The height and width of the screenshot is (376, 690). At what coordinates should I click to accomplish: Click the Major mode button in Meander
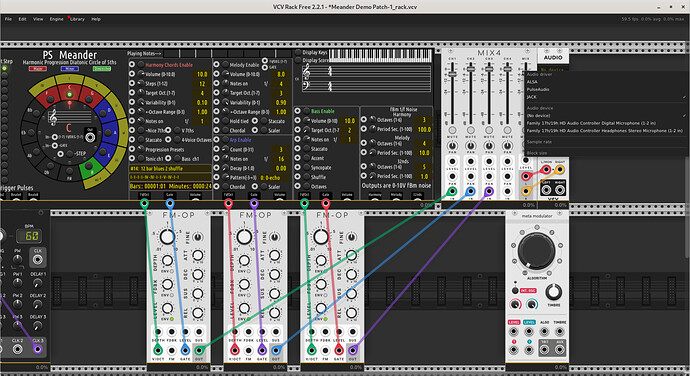(x=38, y=69)
